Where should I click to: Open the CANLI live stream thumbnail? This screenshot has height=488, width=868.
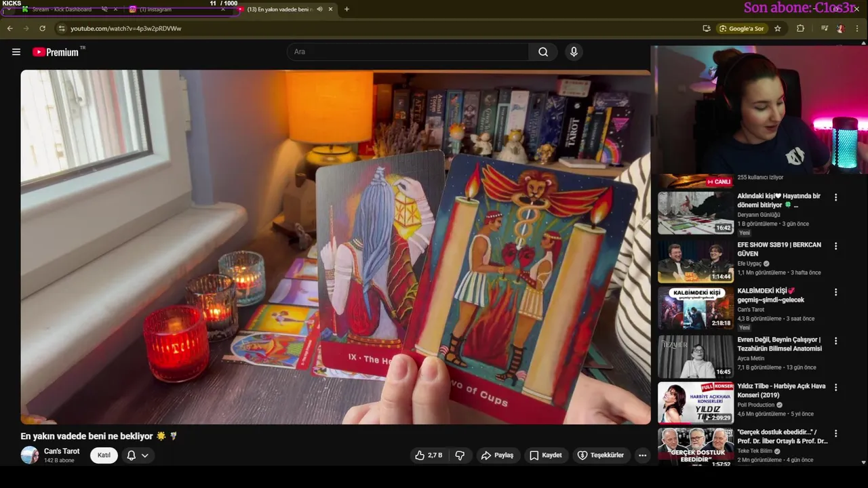(x=696, y=182)
